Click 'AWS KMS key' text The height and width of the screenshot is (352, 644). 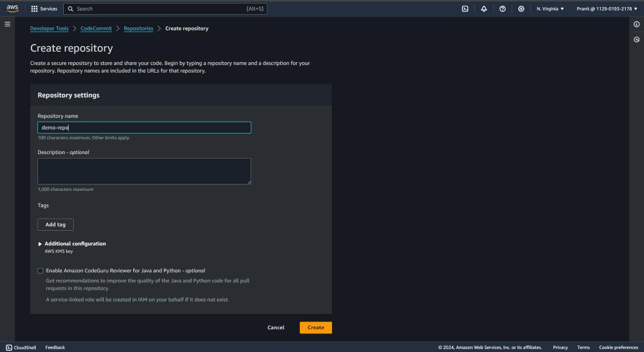coord(59,251)
